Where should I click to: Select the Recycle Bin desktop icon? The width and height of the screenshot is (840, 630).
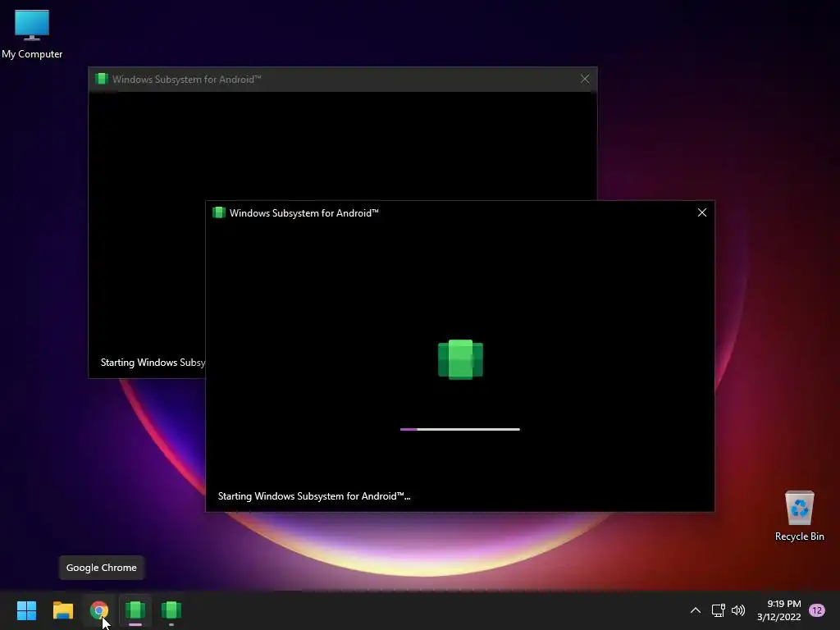point(799,516)
